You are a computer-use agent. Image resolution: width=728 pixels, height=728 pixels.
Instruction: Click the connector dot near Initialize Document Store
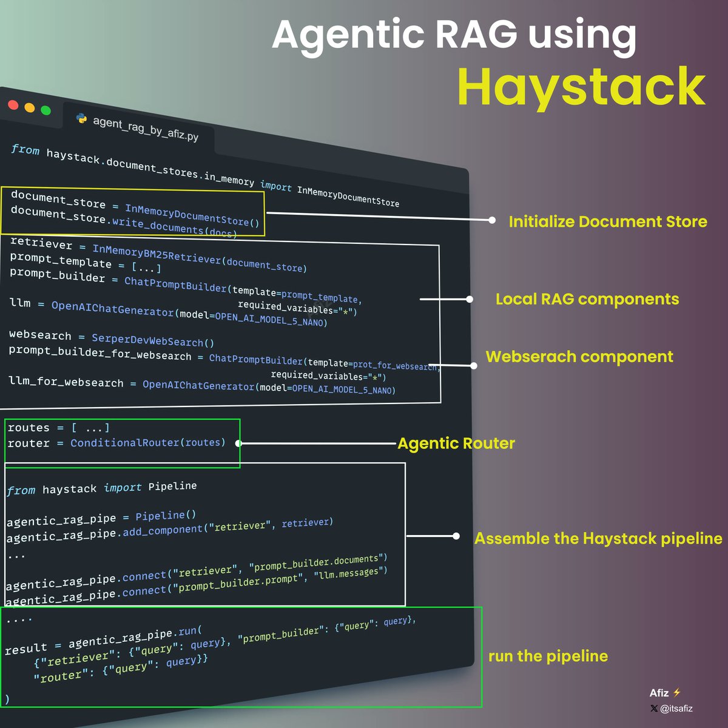(493, 220)
